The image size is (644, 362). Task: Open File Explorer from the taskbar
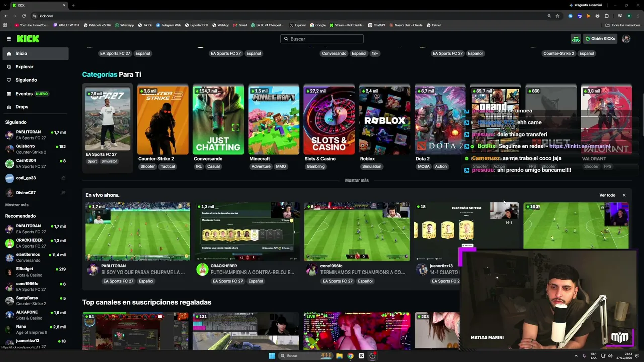coord(339,356)
